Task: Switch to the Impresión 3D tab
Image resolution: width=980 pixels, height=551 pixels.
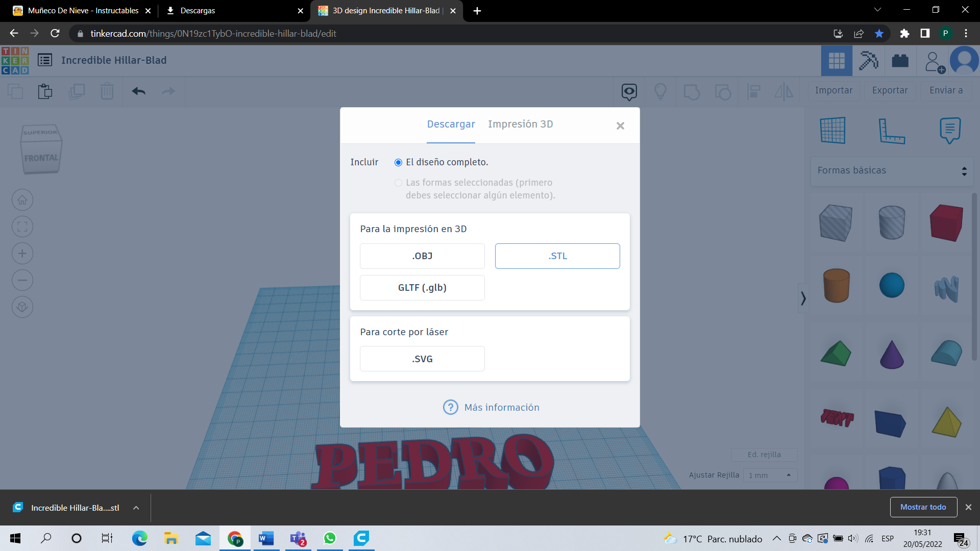Action: point(520,124)
